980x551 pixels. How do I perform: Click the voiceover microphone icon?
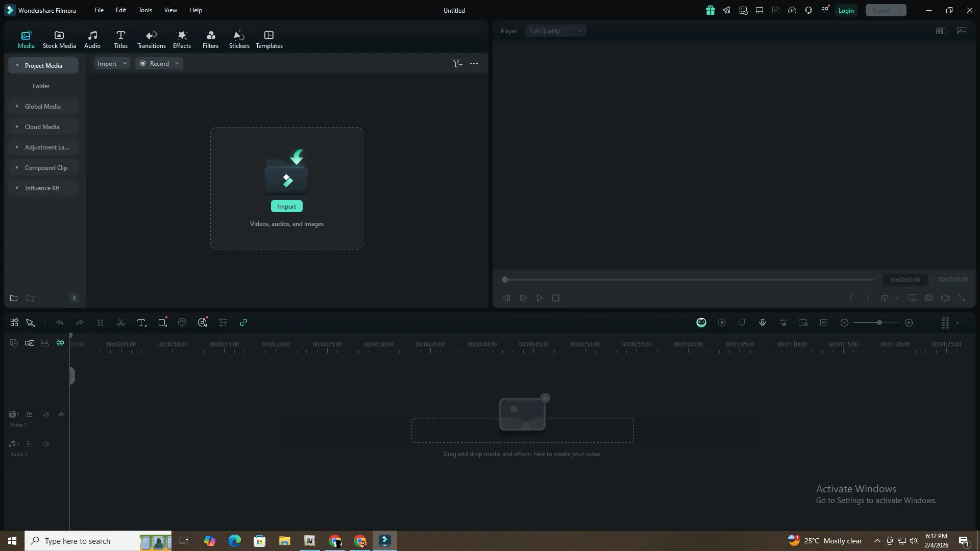762,323
